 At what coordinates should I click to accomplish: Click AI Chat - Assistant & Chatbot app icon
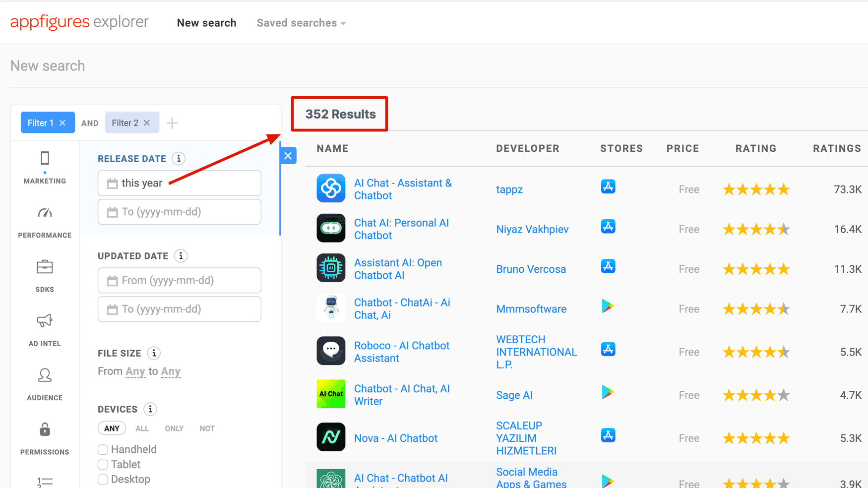[x=331, y=188]
